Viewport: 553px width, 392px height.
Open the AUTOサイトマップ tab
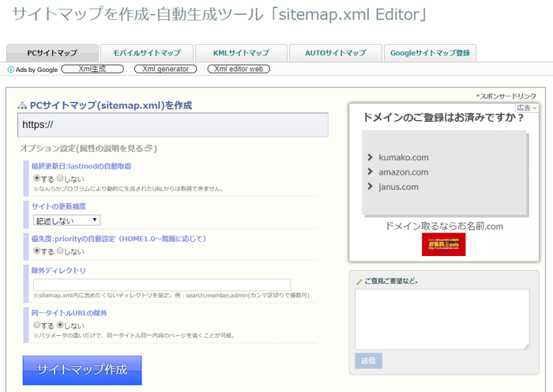coord(336,53)
